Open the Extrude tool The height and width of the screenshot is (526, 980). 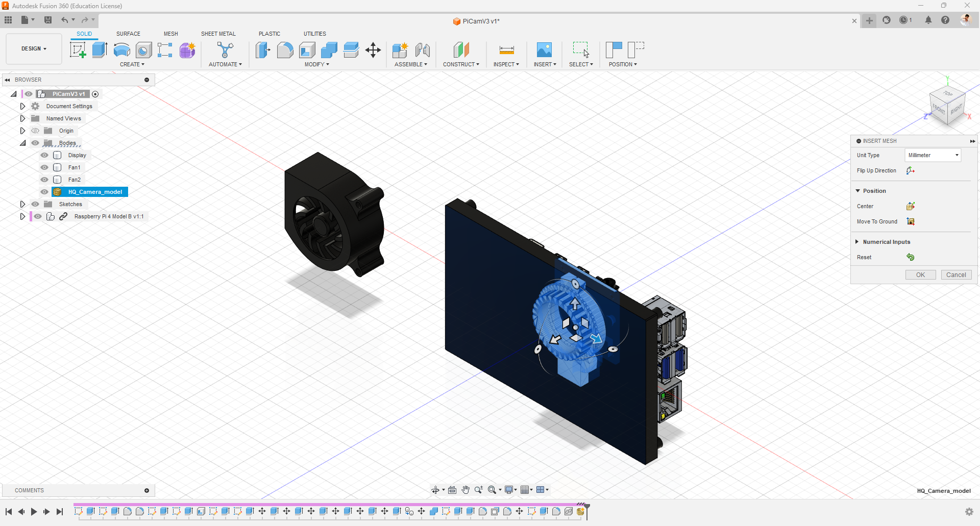point(99,51)
